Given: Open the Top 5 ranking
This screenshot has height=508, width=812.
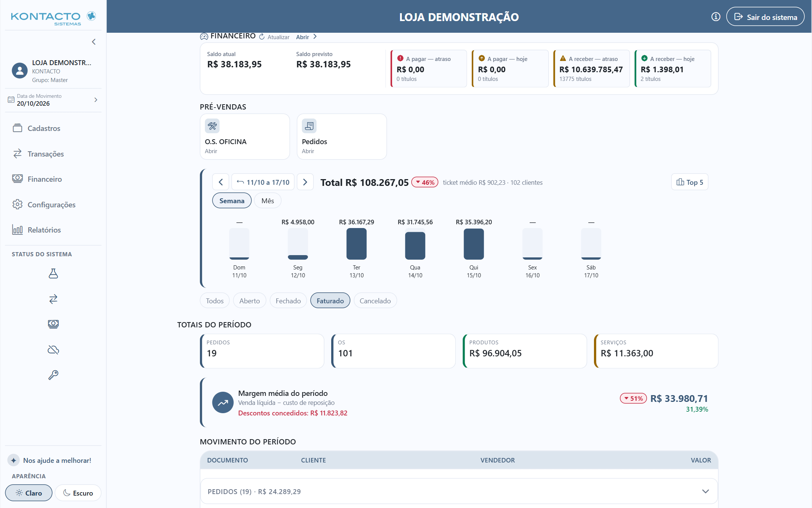Looking at the screenshot, I should pos(690,182).
